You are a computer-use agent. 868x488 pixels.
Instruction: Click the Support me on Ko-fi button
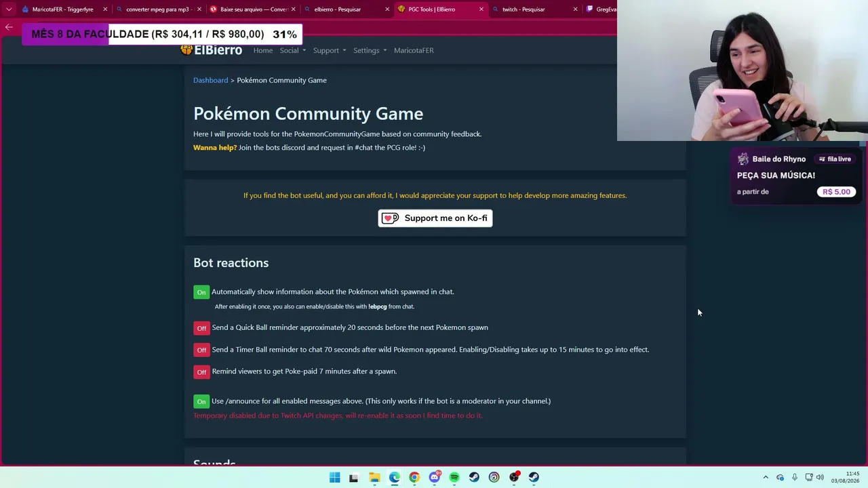pyautogui.click(x=435, y=218)
